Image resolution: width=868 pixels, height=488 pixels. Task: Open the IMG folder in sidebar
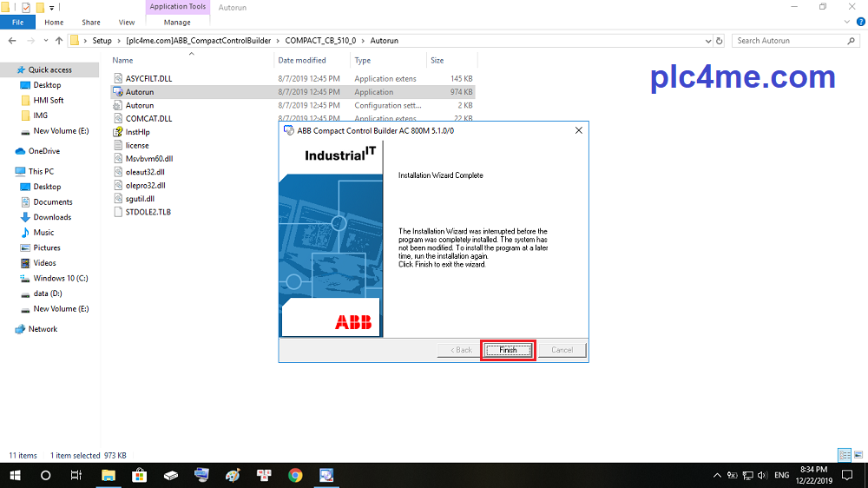(41, 115)
